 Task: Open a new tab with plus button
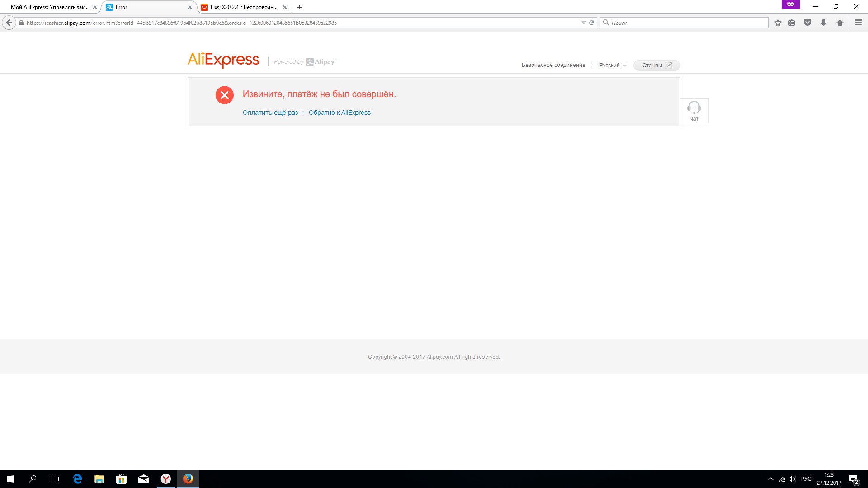pyautogui.click(x=300, y=7)
